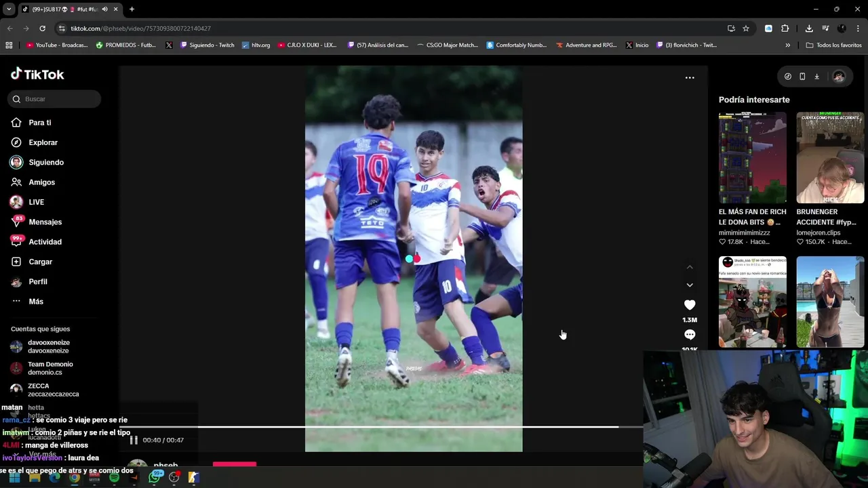Like the video with the heart icon
868x488 pixels.
(690, 305)
